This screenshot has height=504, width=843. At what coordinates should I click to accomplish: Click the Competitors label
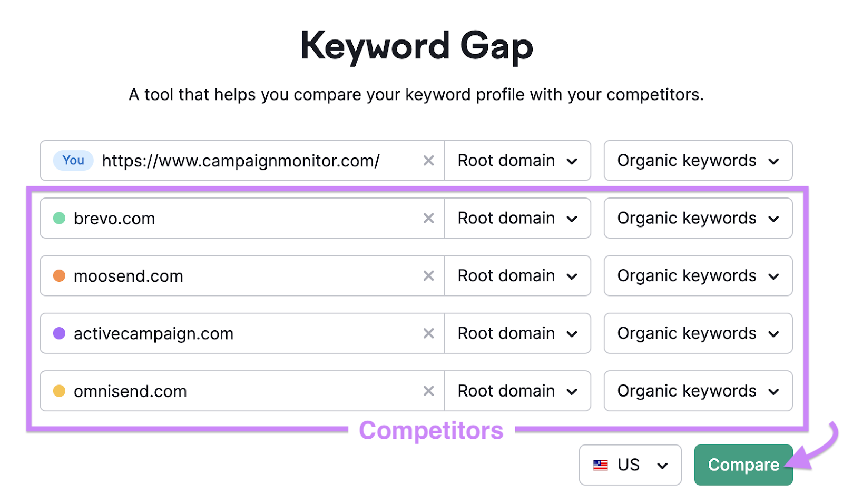(x=431, y=430)
